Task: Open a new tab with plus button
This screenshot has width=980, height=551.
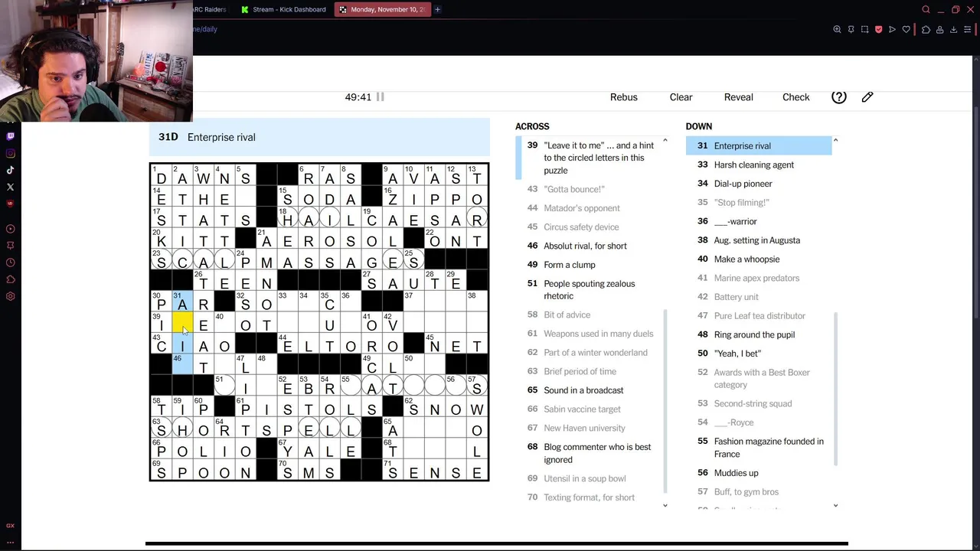Action: click(x=438, y=9)
